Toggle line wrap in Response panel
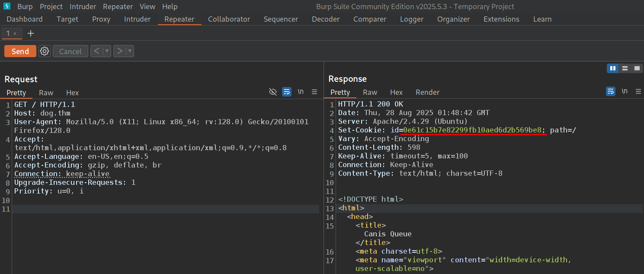The image size is (644, 274). coord(610,91)
